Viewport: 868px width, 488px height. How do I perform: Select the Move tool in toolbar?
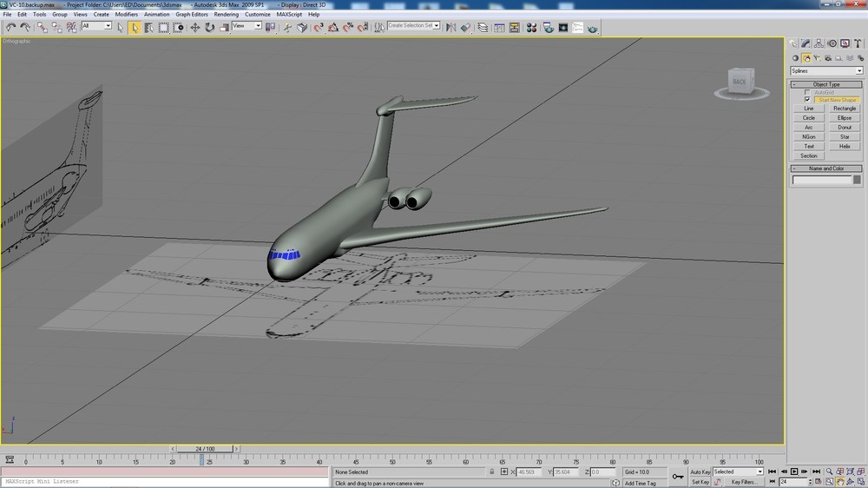tap(194, 27)
